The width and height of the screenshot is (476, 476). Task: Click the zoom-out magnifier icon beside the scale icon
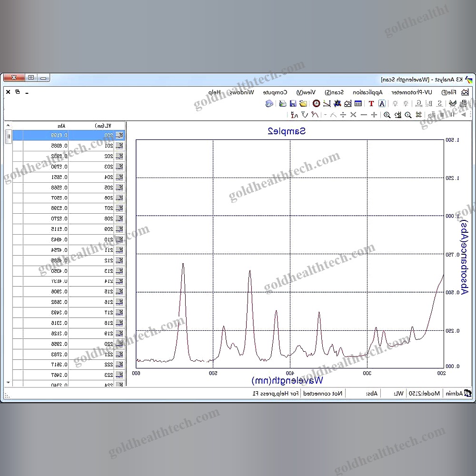(x=408, y=115)
